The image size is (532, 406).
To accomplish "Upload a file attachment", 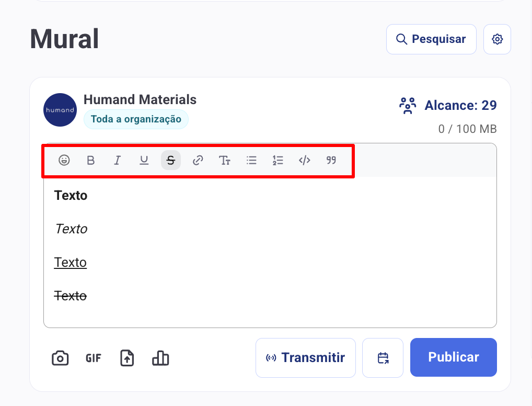I will coord(127,358).
